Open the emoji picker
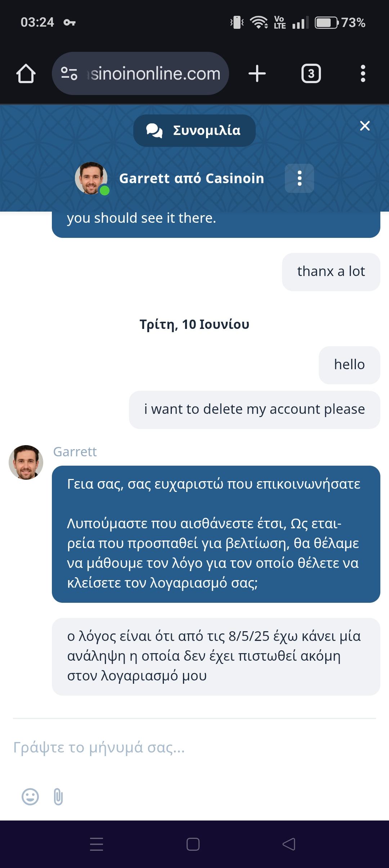The image size is (389, 868). coord(30,796)
